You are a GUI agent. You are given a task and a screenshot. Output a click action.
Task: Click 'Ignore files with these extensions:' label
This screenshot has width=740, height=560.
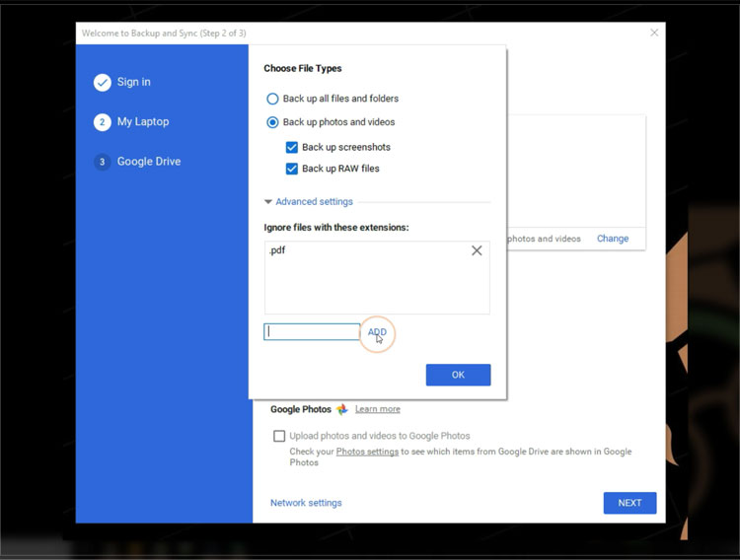336,228
